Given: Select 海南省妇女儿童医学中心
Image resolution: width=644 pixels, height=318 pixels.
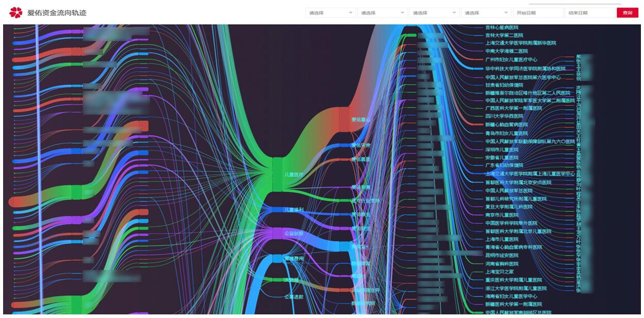Looking at the screenshot, I should [511, 296].
